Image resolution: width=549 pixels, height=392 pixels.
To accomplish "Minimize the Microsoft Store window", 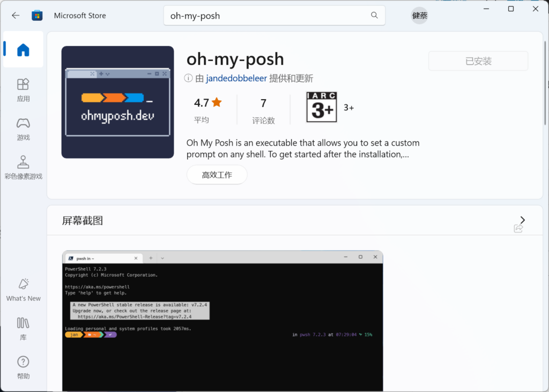I will click(x=486, y=9).
